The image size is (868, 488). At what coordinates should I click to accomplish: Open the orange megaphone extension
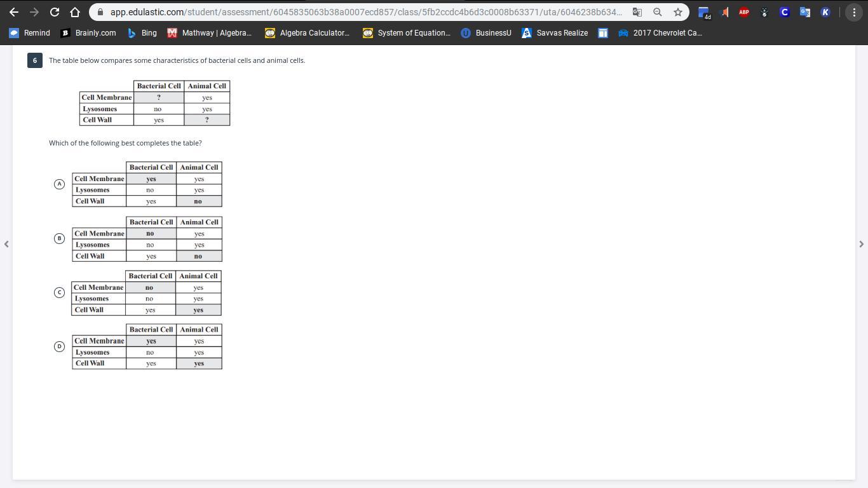(x=724, y=12)
